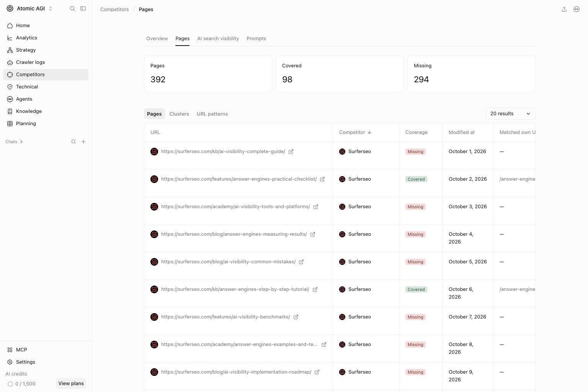Screen dimensions: 588x392
Task: Open the search icon beside Atomic AGI
Action: pos(72,8)
